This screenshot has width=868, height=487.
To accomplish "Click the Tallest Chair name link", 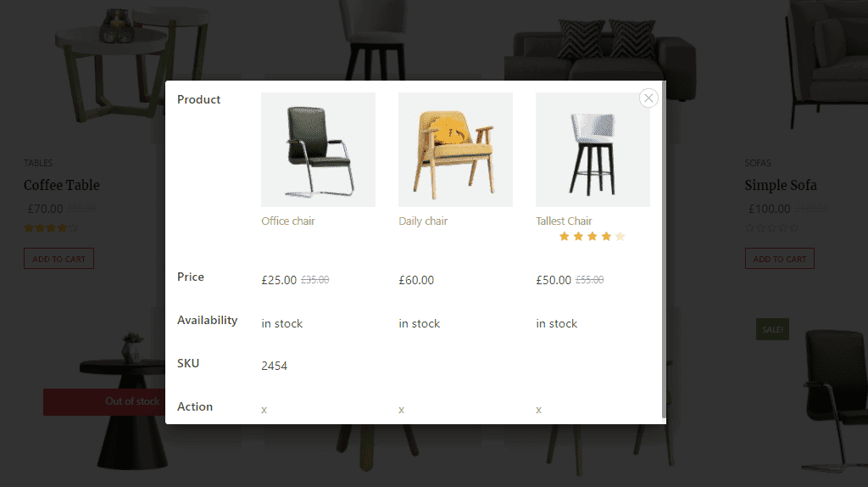I will point(564,221).
